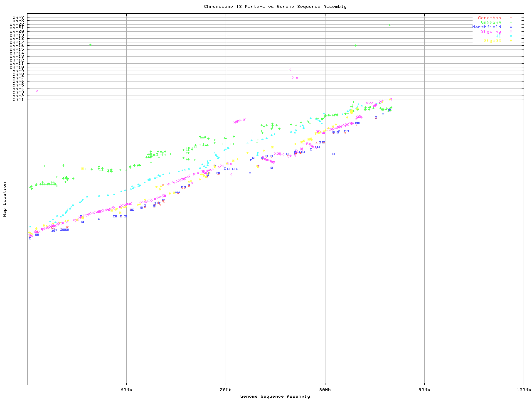The width and height of the screenshot is (532, 399).
Task: Click the 80Mb x-axis tick label
Action: pyautogui.click(x=325, y=390)
